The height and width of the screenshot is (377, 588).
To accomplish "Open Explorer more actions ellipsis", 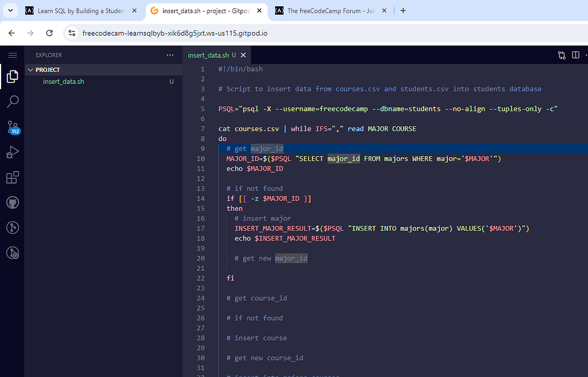I will (x=170, y=55).
